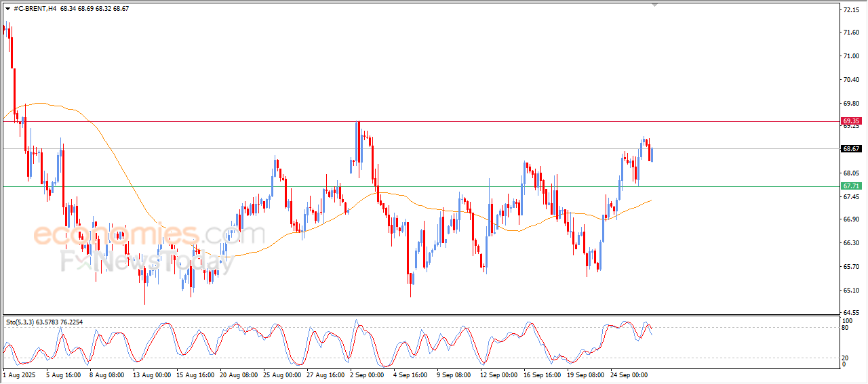
Task: Click the 66.90 price axis label
Action: (852, 219)
